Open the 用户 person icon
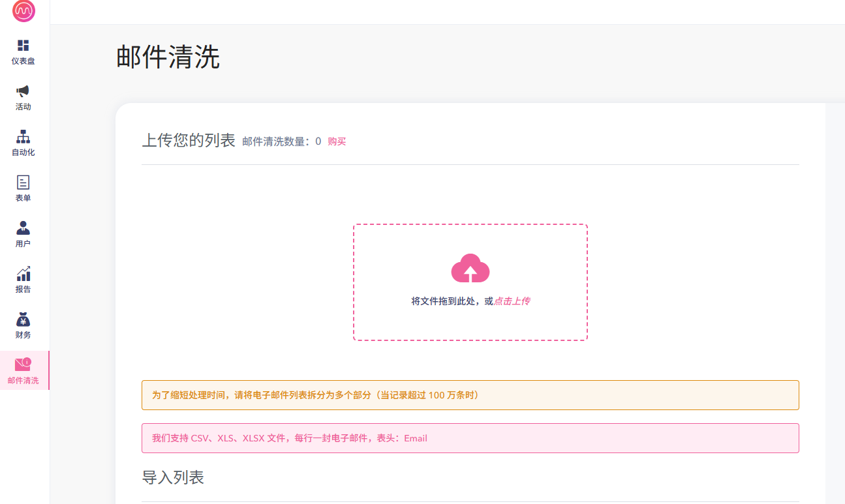The image size is (845, 504). point(23,228)
